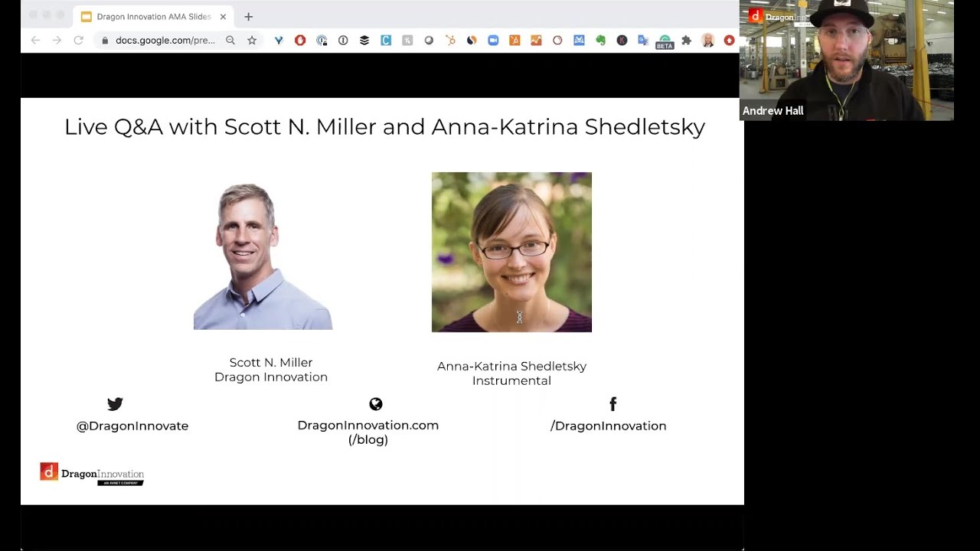Select the Dragon Innovation AMA Slides tab
The image size is (980, 551).
[153, 17]
